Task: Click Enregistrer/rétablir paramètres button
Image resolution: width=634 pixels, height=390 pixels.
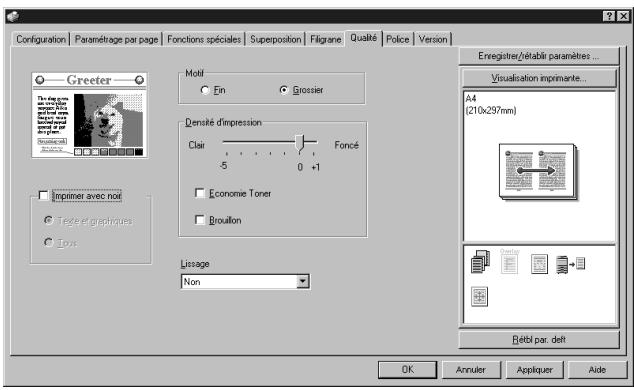Action: point(539,56)
